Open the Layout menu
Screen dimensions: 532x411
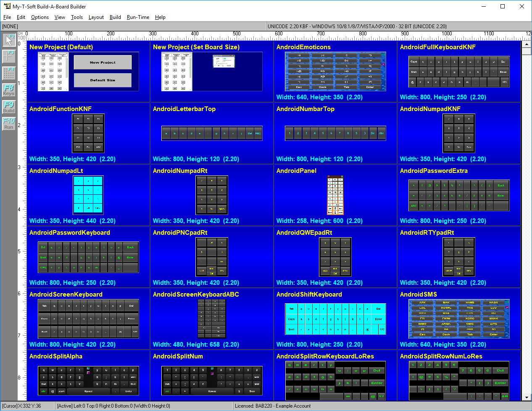coord(96,17)
